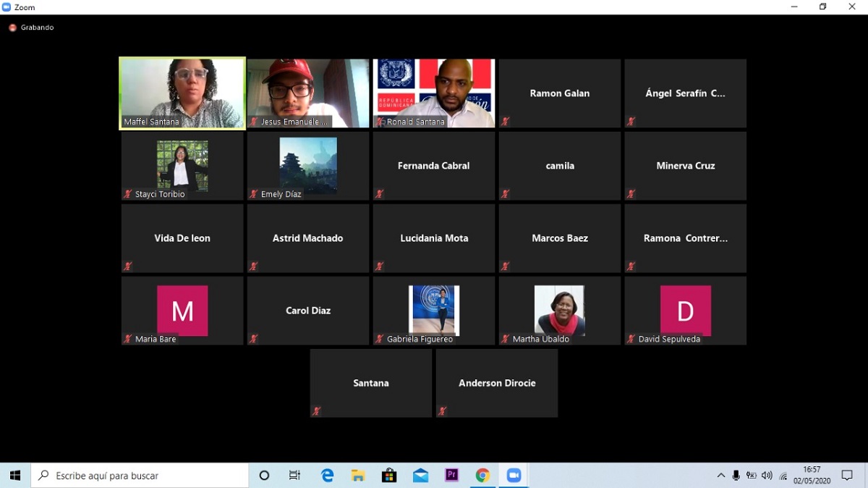Toggle the system tray microphone icon
This screenshot has height=488, width=868.
click(736, 476)
